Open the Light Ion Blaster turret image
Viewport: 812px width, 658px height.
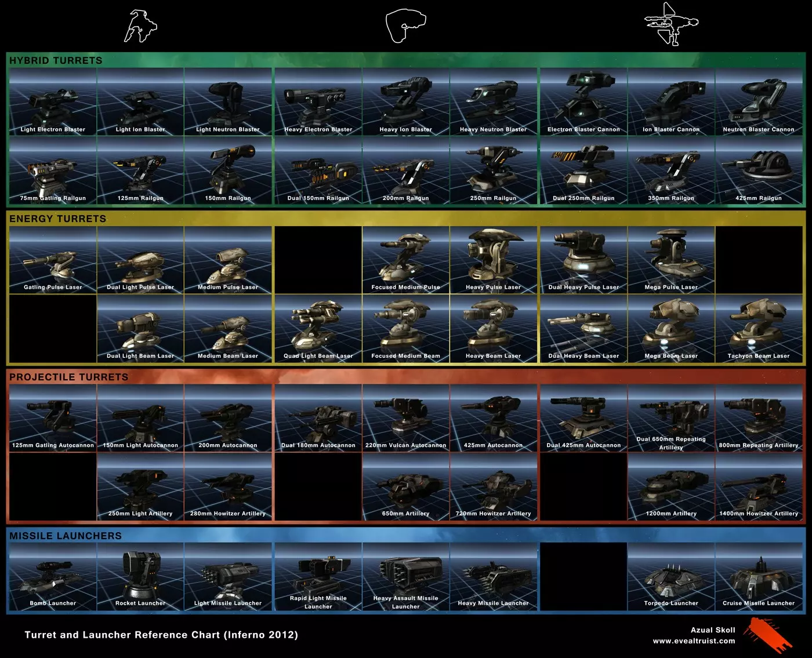[140, 101]
